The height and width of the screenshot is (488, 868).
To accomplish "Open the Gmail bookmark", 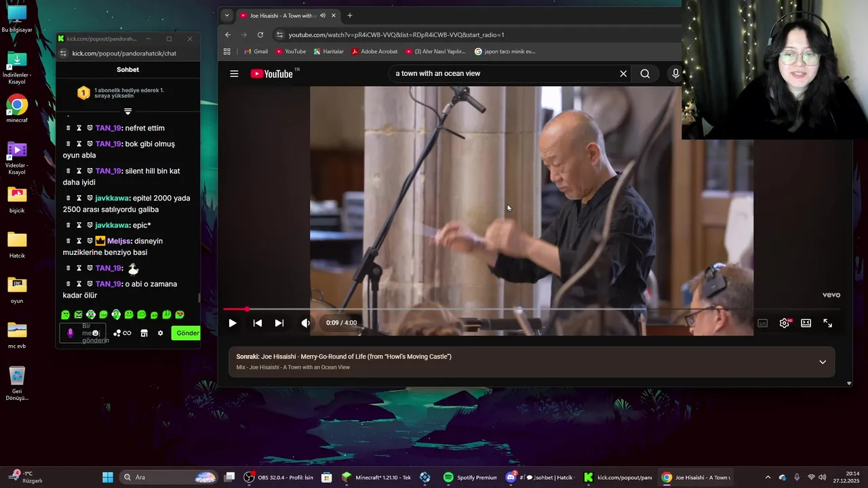I will tap(256, 52).
